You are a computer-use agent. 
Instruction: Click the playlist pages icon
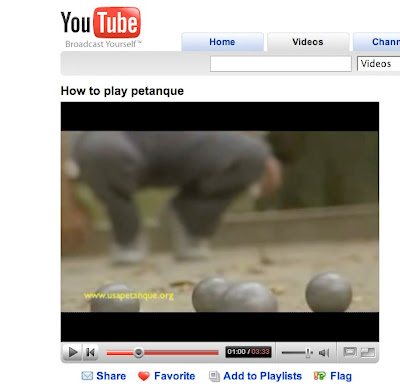click(x=214, y=376)
